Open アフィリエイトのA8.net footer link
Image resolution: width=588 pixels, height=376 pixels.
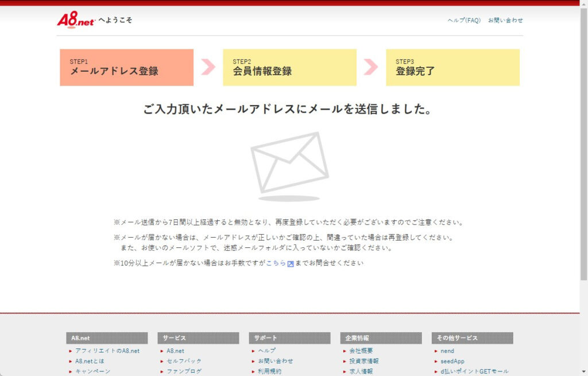coord(107,351)
